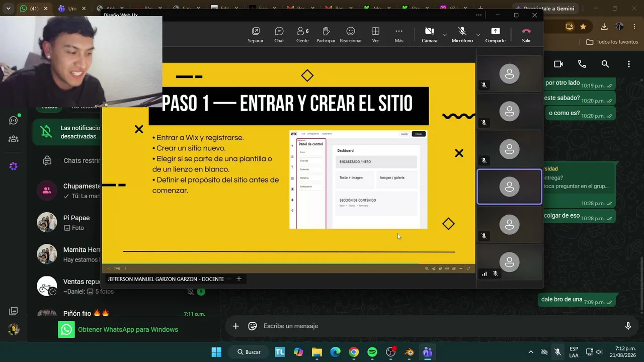Zoom out shared content with the minus button
This screenshot has width=644, height=362.
[229, 279]
